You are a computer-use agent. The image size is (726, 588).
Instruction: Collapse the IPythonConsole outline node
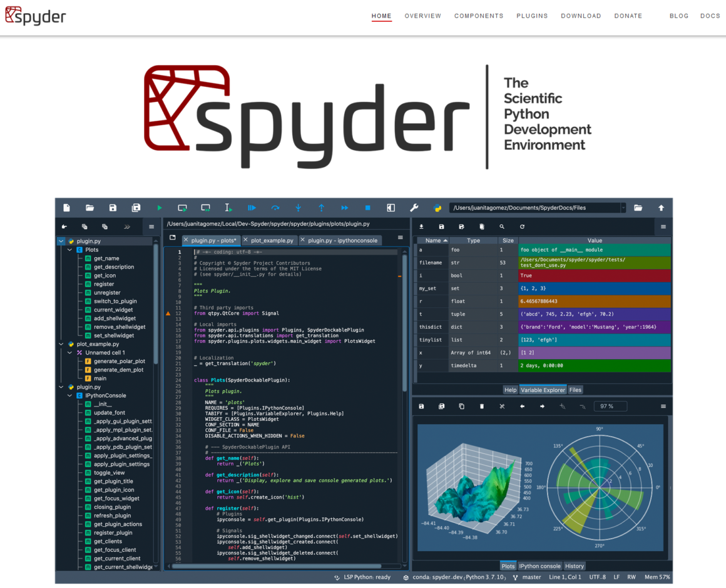pos(69,395)
